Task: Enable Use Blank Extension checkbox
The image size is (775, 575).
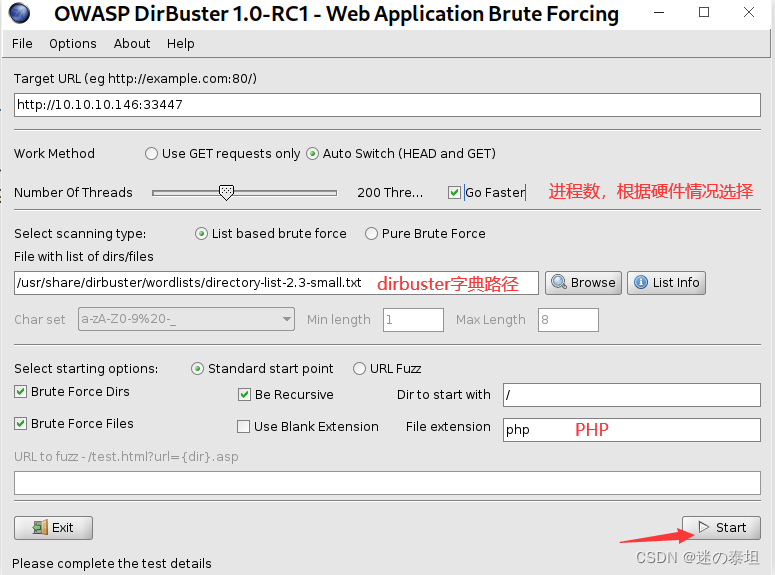Action: (x=243, y=427)
